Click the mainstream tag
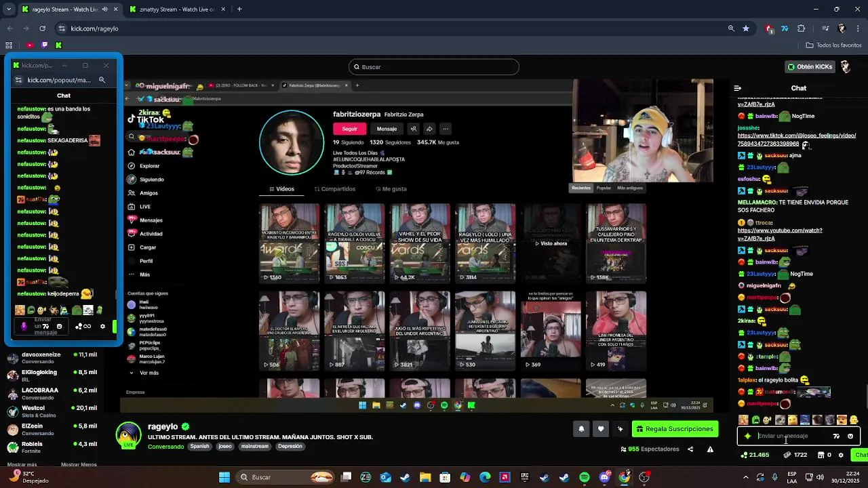This screenshot has width=868, height=488. 255,446
